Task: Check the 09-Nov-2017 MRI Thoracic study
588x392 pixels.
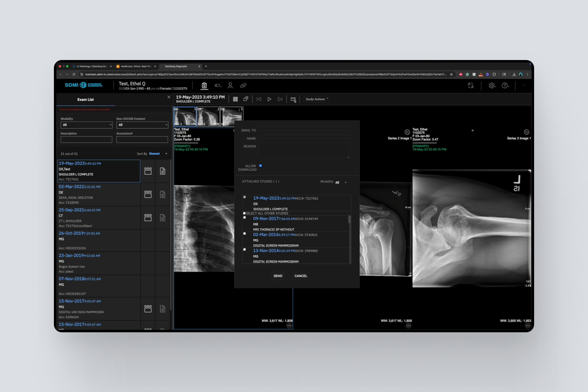Action: coord(245,218)
